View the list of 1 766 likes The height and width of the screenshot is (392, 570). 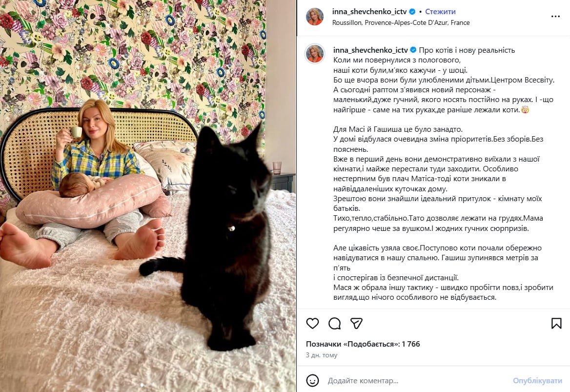pyautogui.click(x=363, y=344)
